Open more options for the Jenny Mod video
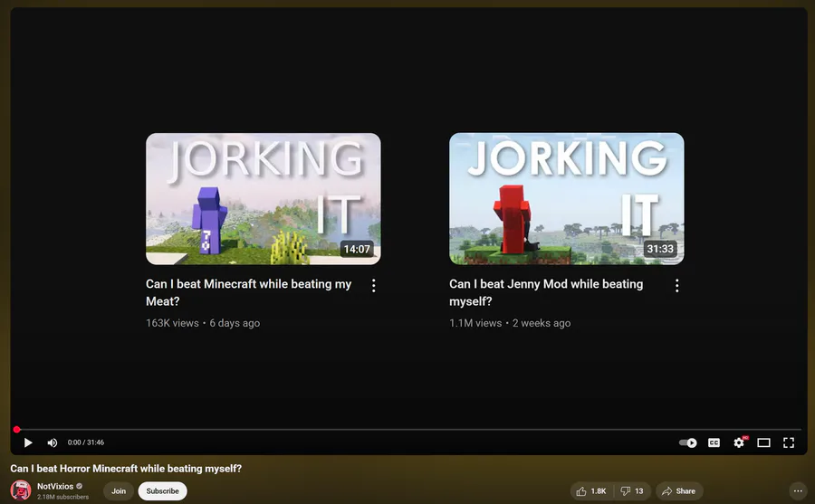The height and width of the screenshot is (504, 815). click(x=676, y=285)
